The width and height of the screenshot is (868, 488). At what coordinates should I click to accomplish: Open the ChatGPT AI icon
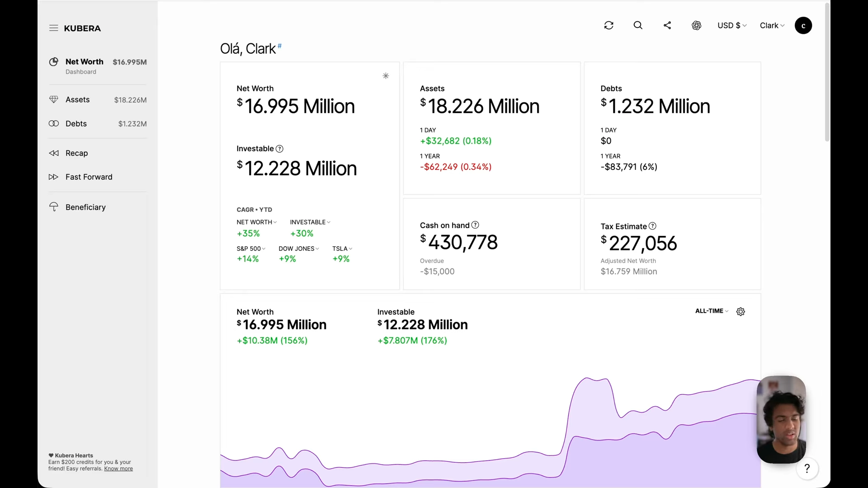pyautogui.click(x=696, y=25)
